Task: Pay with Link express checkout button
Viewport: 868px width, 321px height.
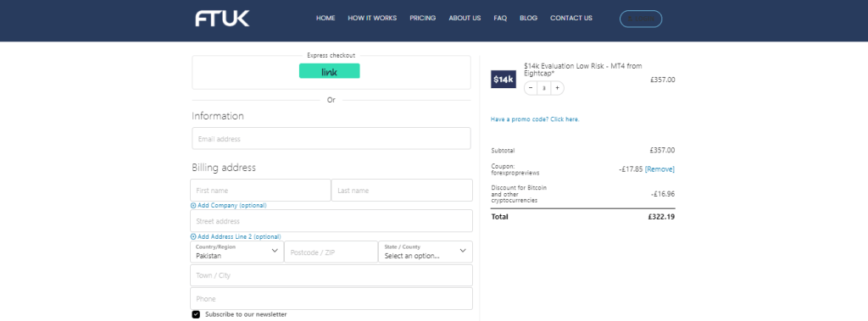Action: click(x=330, y=71)
